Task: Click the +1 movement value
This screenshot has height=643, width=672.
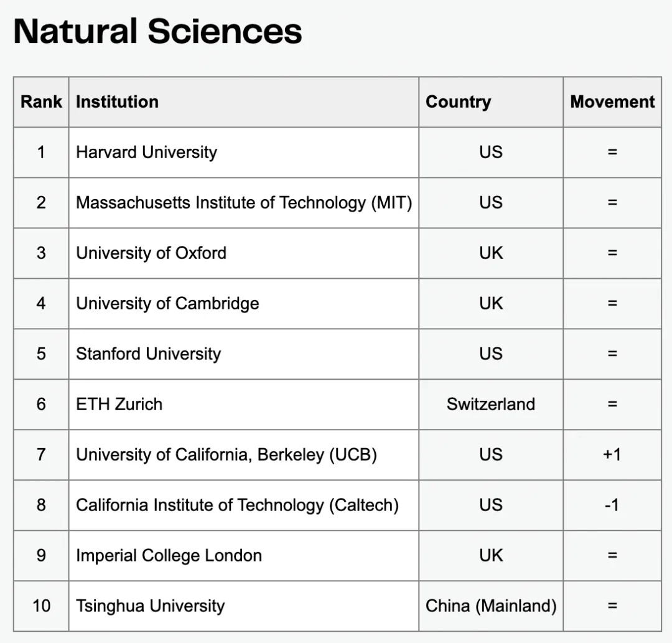Action: [x=612, y=455]
